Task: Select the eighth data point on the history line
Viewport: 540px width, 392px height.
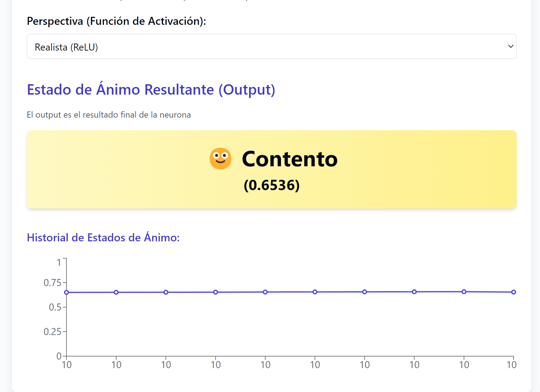Action: 414,292
